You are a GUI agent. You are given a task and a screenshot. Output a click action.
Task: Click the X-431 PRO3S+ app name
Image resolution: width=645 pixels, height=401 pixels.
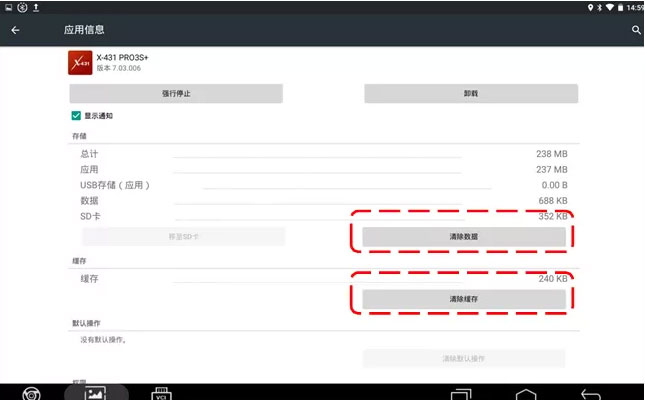(122, 58)
